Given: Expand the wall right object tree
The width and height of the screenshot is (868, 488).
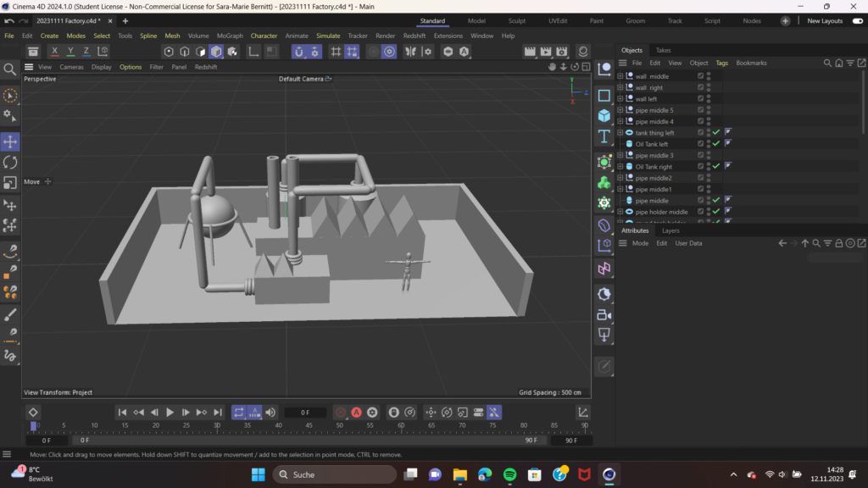Looking at the screenshot, I should tap(620, 87).
